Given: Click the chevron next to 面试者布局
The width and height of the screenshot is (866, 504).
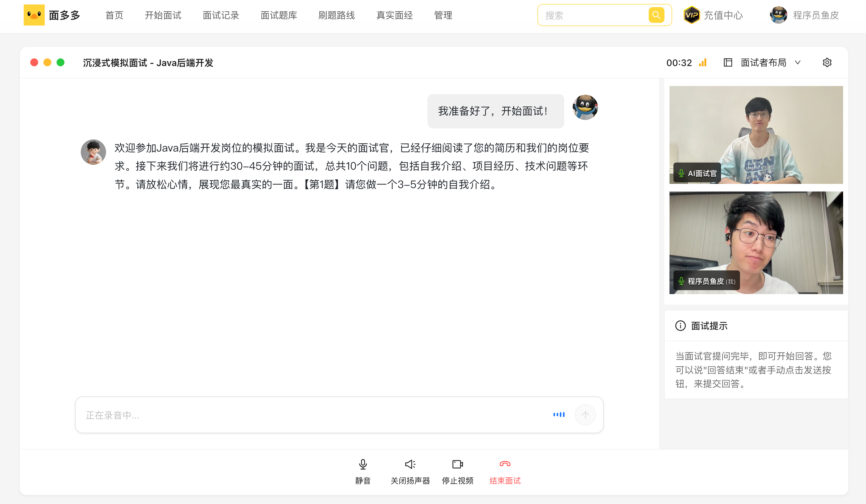Looking at the screenshot, I should 798,63.
